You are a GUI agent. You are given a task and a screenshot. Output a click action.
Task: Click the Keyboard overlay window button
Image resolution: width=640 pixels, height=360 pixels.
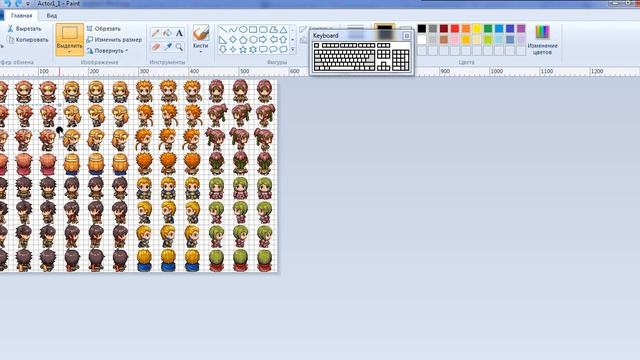click(x=407, y=36)
